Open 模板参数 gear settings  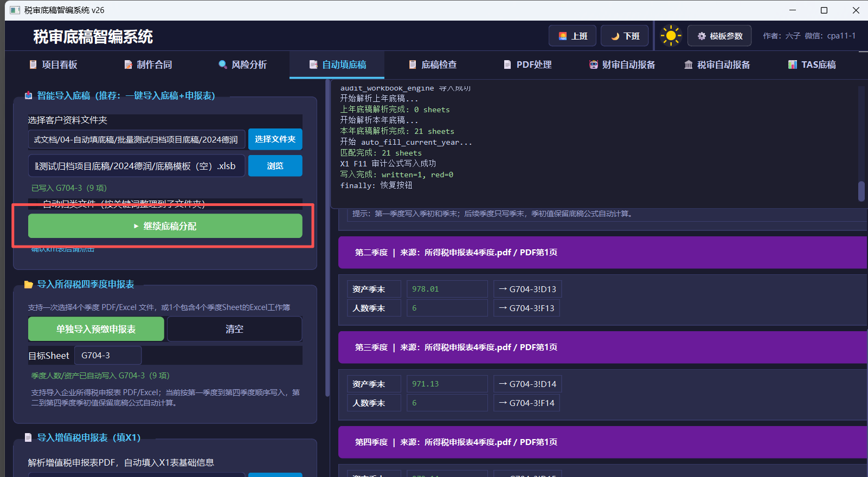click(x=719, y=36)
